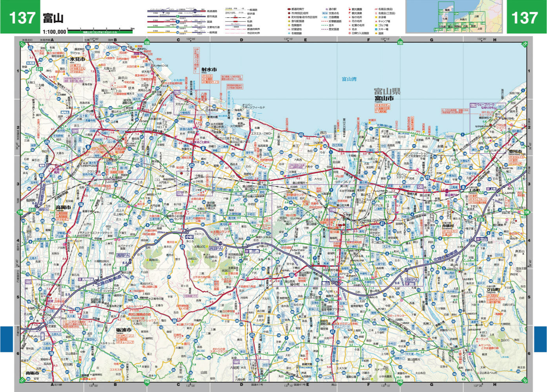Click the 水泳場 swimming area legend icon
The height and width of the screenshot is (392, 547).
tap(376, 17)
